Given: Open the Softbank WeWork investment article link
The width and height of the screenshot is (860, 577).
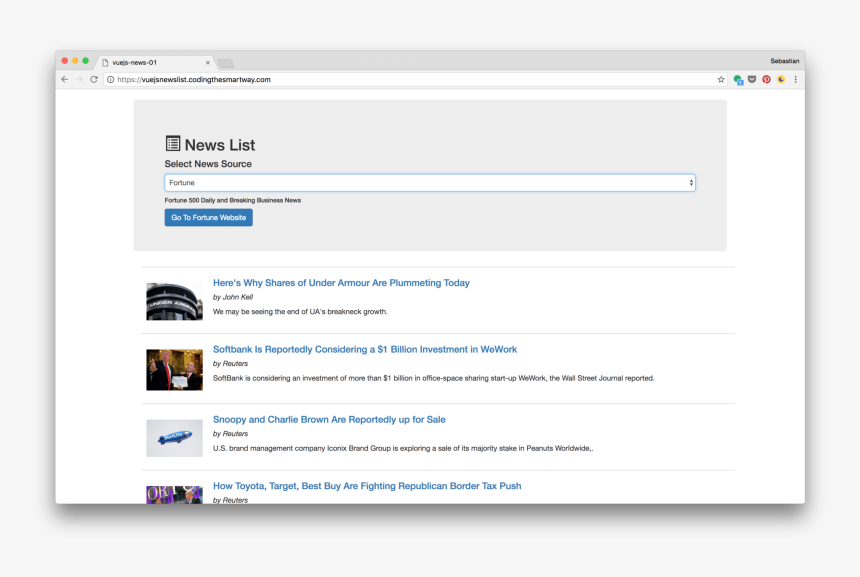Looking at the screenshot, I should (x=365, y=349).
